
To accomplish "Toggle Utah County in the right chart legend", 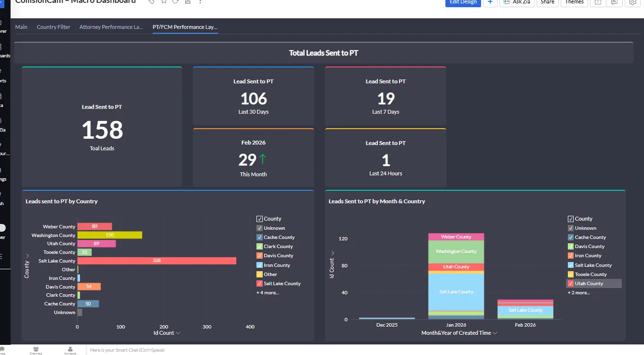I will coord(571,284).
